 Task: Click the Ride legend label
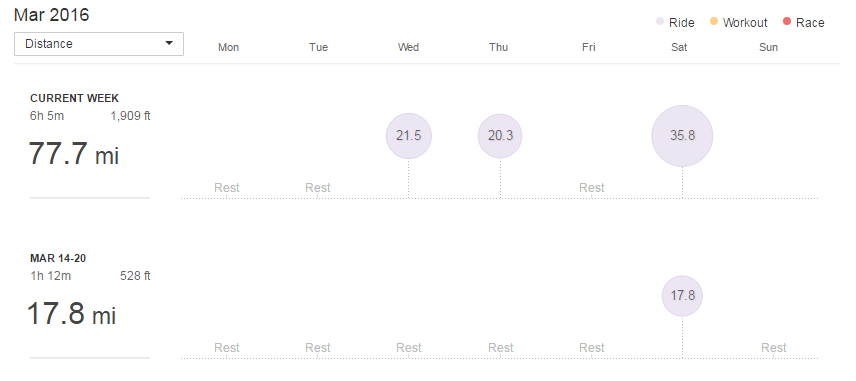pos(681,23)
